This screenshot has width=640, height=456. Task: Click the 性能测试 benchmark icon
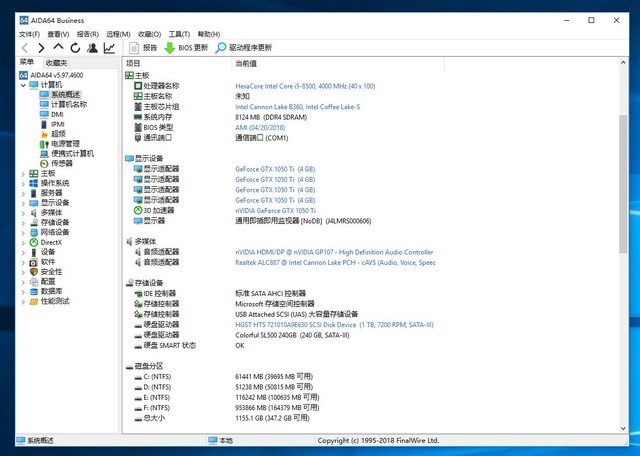click(x=34, y=301)
